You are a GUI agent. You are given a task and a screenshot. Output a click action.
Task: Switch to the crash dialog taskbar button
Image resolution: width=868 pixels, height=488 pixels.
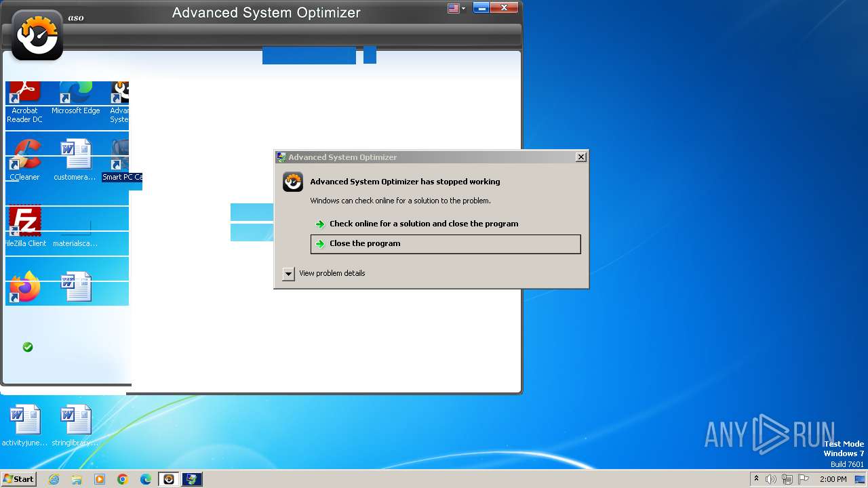pyautogui.click(x=192, y=479)
